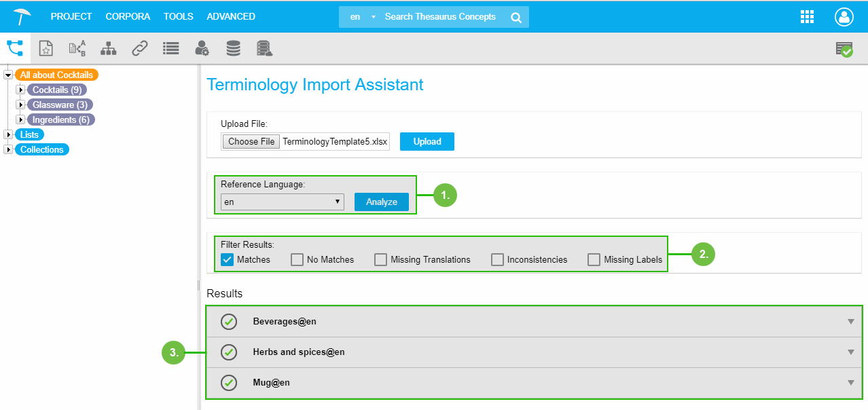Open the Reference Language dropdown
Screen dimensions: 868x410
pyautogui.click(x=283, y=202)
